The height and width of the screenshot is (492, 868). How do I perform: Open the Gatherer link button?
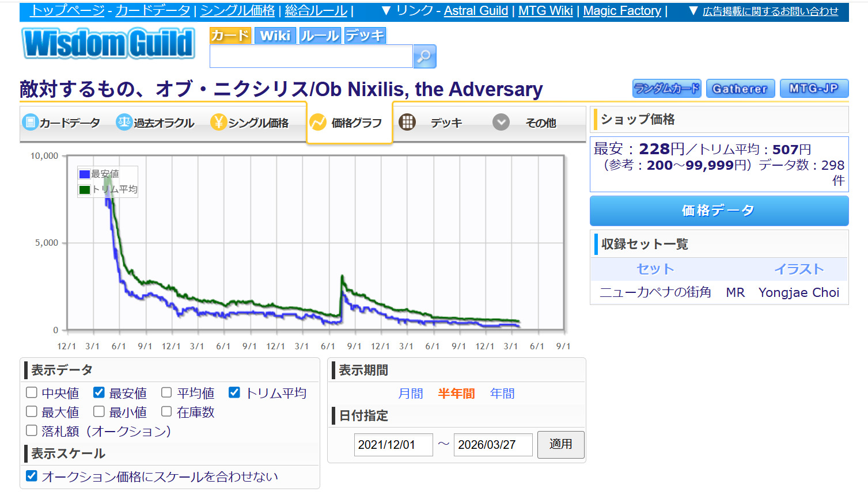tap(740, 89)
